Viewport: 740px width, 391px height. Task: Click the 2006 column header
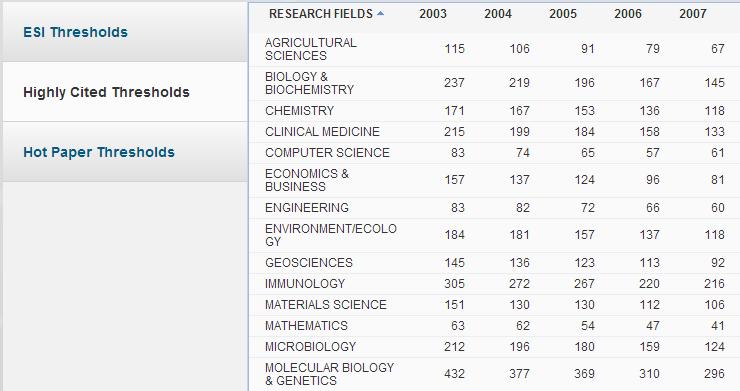click(628, 14)
